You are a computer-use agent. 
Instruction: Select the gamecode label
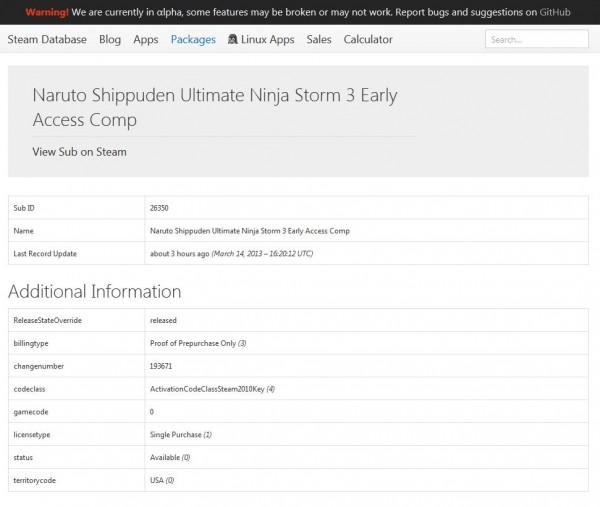pos(31,412)
